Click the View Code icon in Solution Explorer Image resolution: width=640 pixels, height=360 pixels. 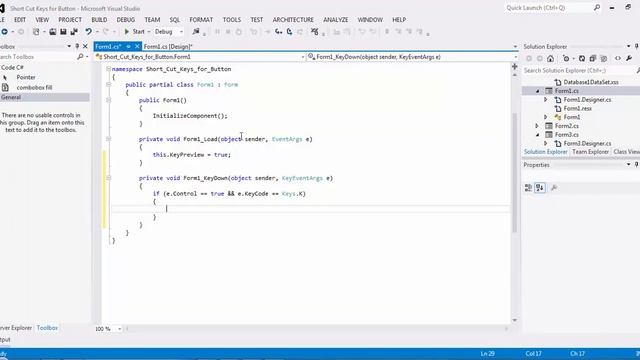coord(618,59)
